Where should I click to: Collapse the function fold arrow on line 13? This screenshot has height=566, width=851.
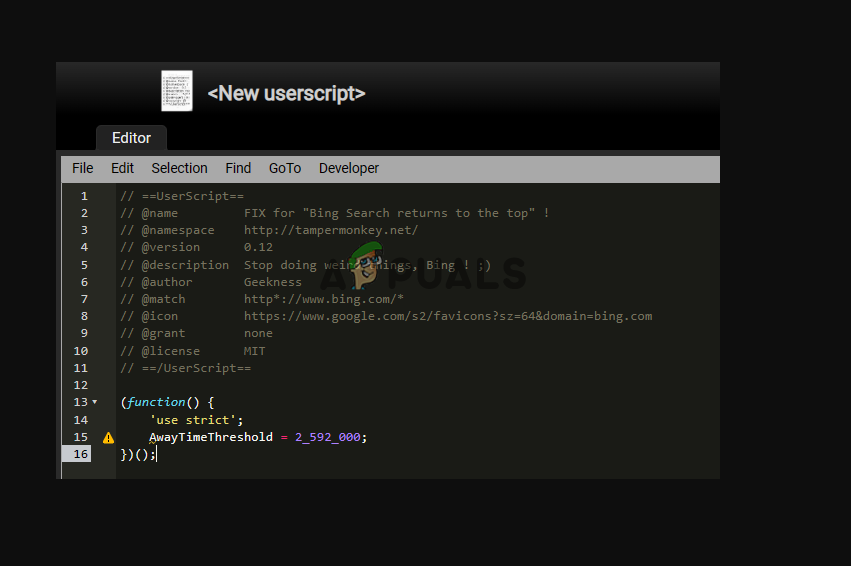click(94, 402)
